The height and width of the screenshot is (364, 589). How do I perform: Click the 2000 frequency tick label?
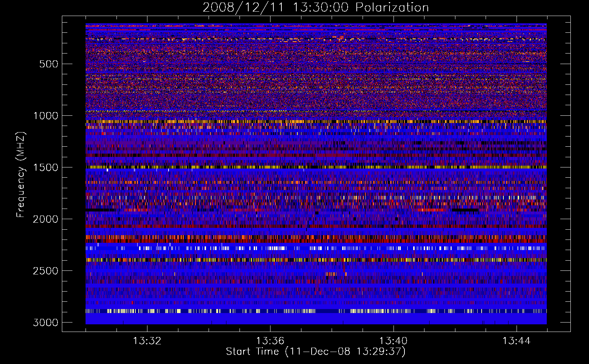click(x=46, y=219)
